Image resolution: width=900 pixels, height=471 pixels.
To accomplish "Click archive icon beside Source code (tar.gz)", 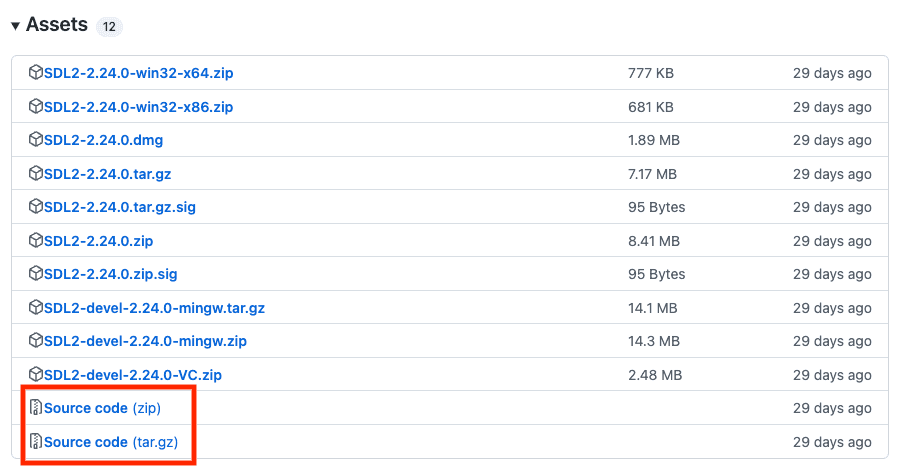I will coord(36,442).
